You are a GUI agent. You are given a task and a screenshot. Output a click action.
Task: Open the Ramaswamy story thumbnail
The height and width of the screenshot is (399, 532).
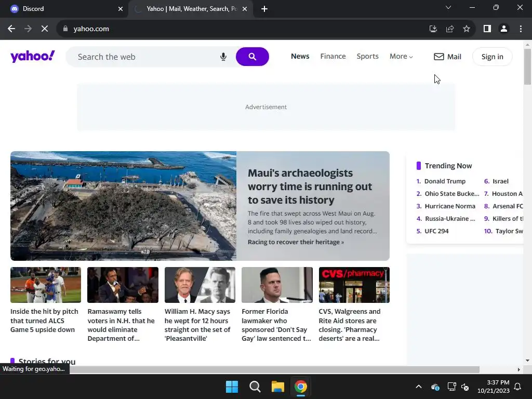coord(123,285)
